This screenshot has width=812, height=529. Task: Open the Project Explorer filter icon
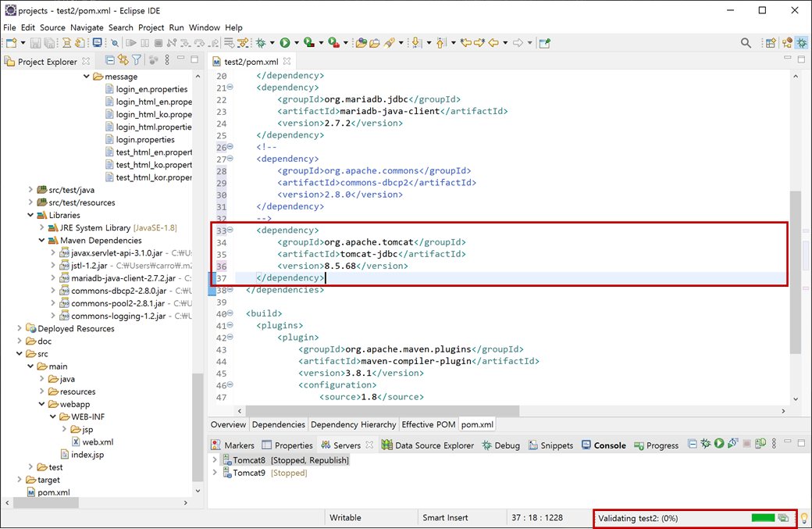coord(137,60)
